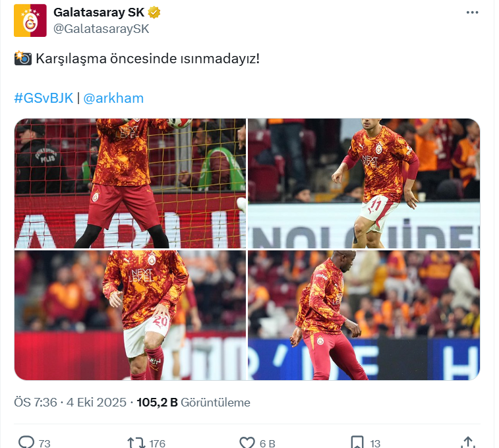
Task: Open the three-dot more options menu
Action: (x=472, y=13)
